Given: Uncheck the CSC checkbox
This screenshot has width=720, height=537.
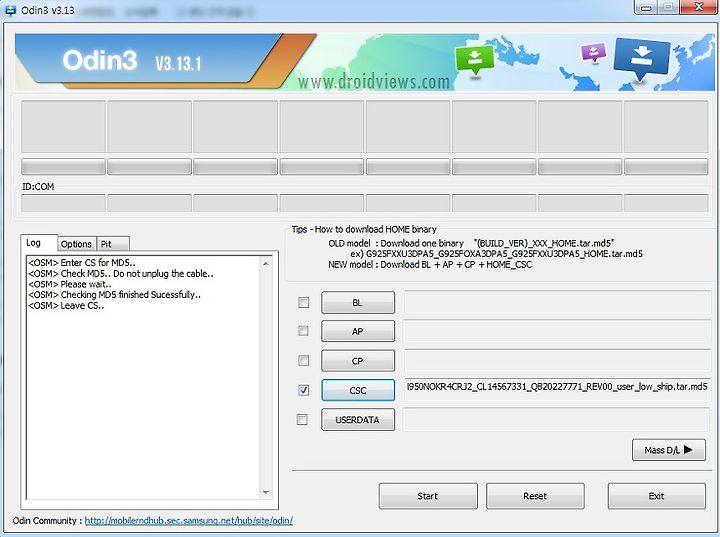Looking at the screenshot, I should coord(304,390).
